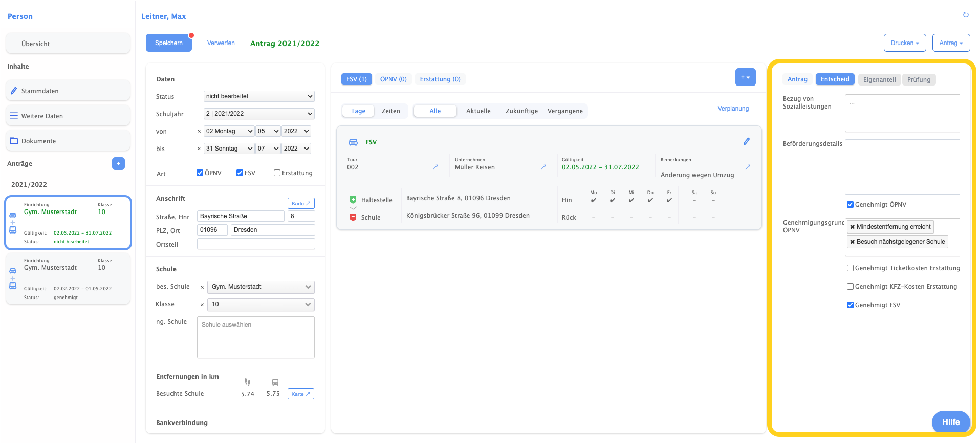The image size is (980, 445).
Task: Click the pencil edit icon on FSV card
Action: (746, 142)
